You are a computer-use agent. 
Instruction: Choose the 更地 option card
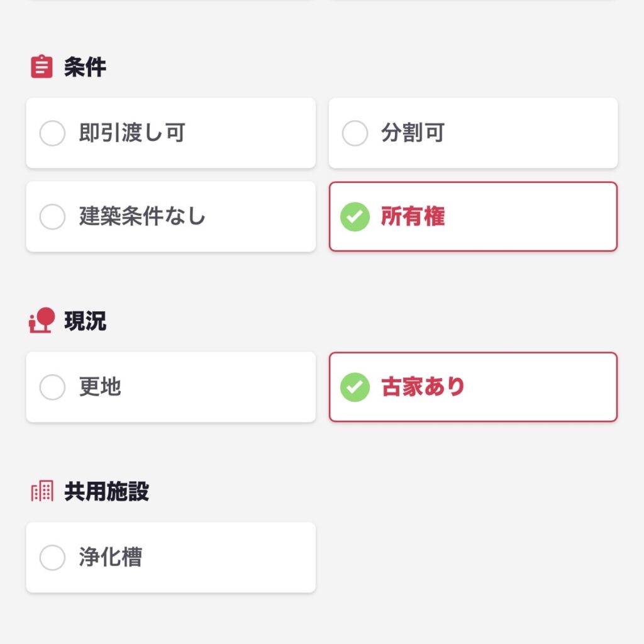(x=171, y=387)
